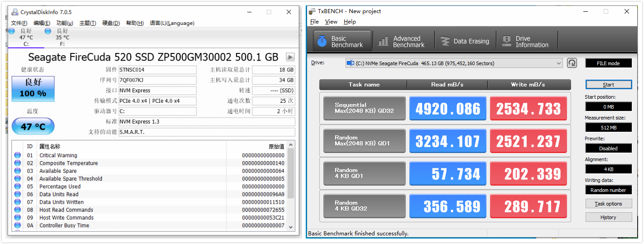This screenshot has height=244, width=644.
Task: Click the 47 °C temperature indicator
Action: [33, 126]
